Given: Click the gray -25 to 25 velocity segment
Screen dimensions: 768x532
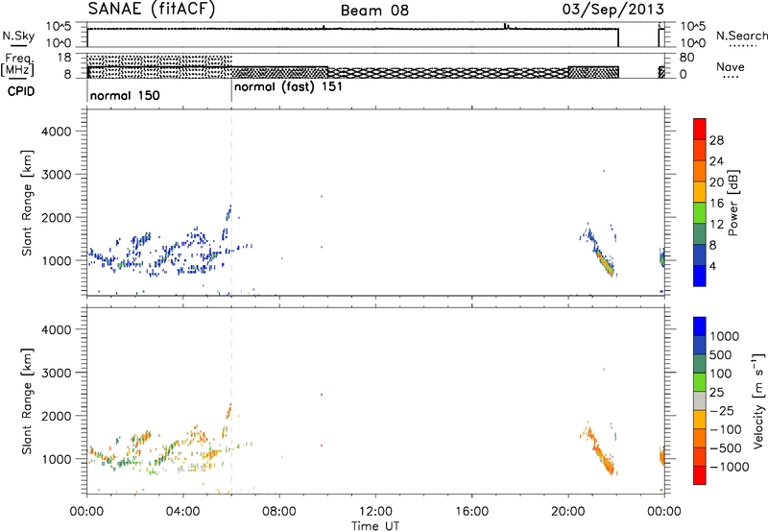Looking at the screenshot, I should tap(700, 400).
